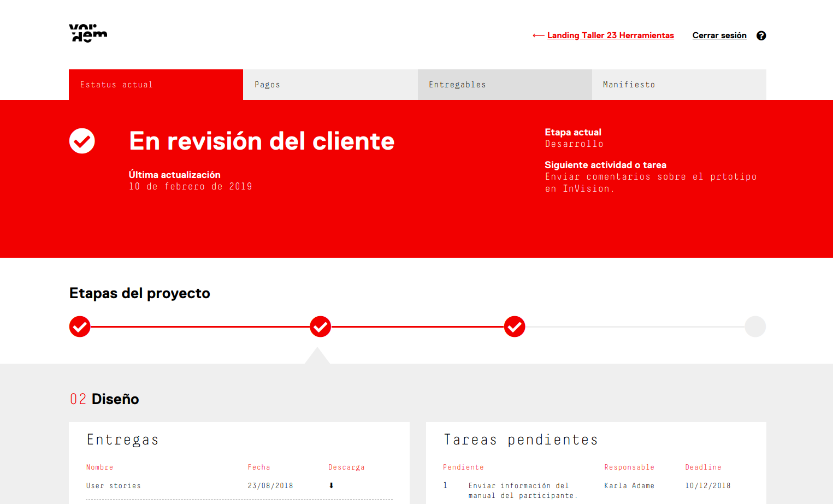Image resolution: width=833 pixels, height=504 pixels.
Task: Switch to the Estatus actual tab
Action: coord(156,85)
